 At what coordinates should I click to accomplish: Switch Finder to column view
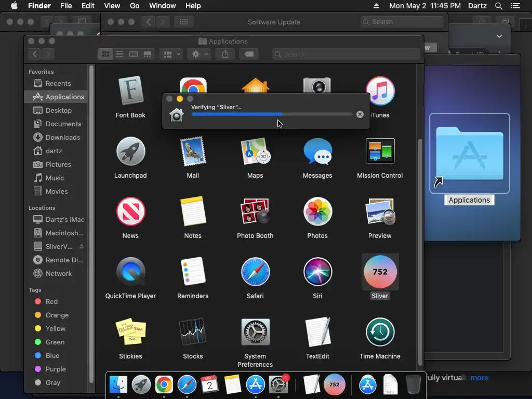click(134, 54)
